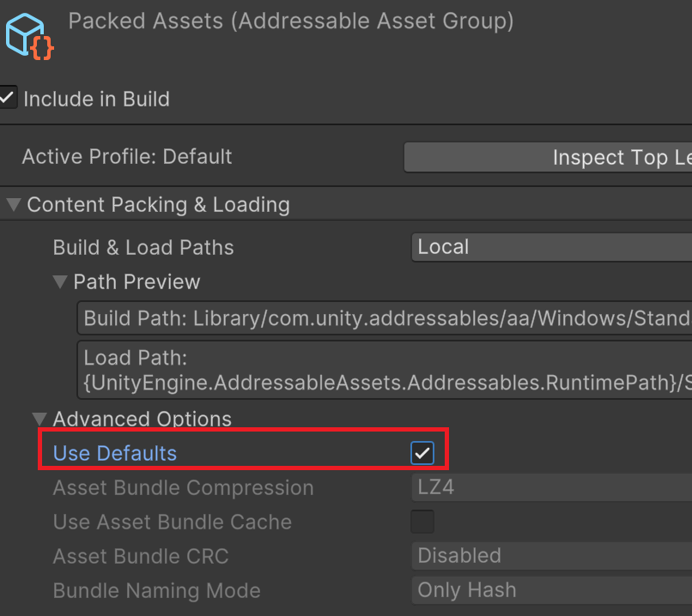Click the Addressable Asset Group cube icon
The width and height of the screenshot is (692, 616).
[x=29, y=37]
